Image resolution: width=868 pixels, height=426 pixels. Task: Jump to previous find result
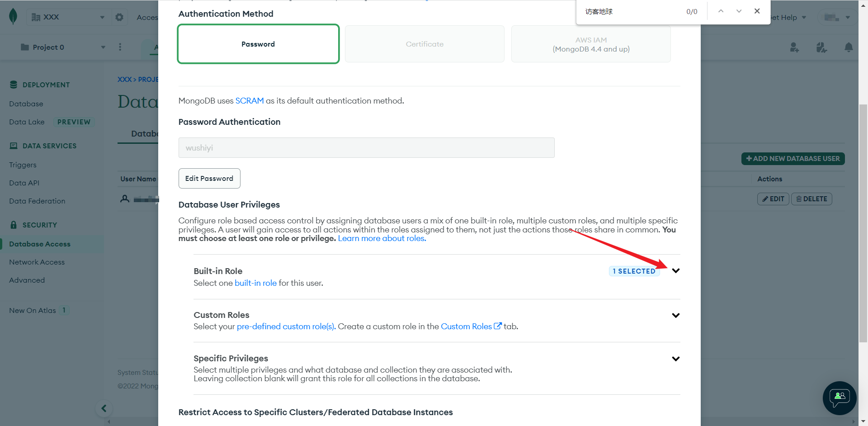721,11
